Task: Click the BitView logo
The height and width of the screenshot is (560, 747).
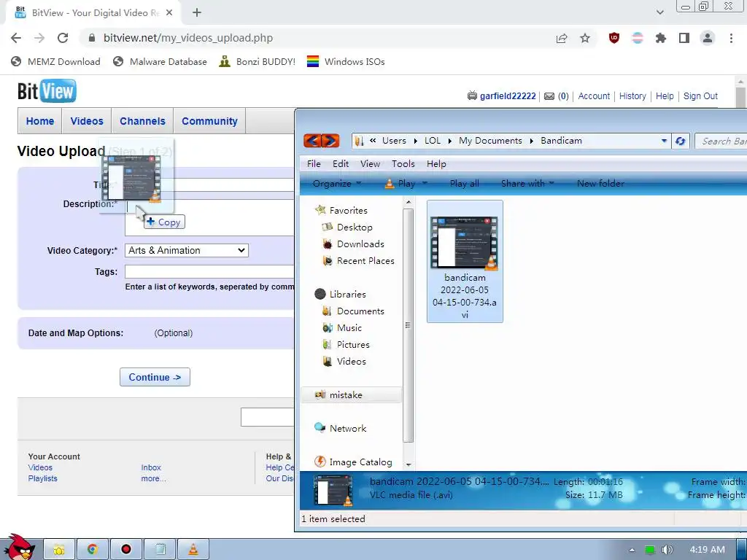Action: [47, 91]
